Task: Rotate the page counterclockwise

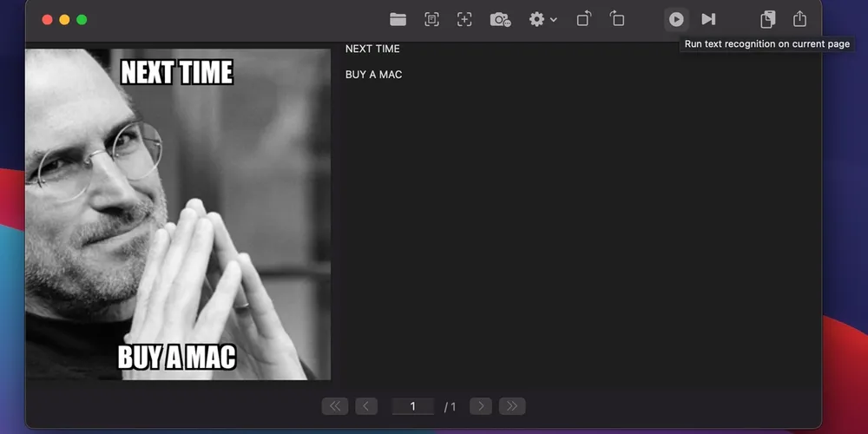Action: [x=583, y=19]
